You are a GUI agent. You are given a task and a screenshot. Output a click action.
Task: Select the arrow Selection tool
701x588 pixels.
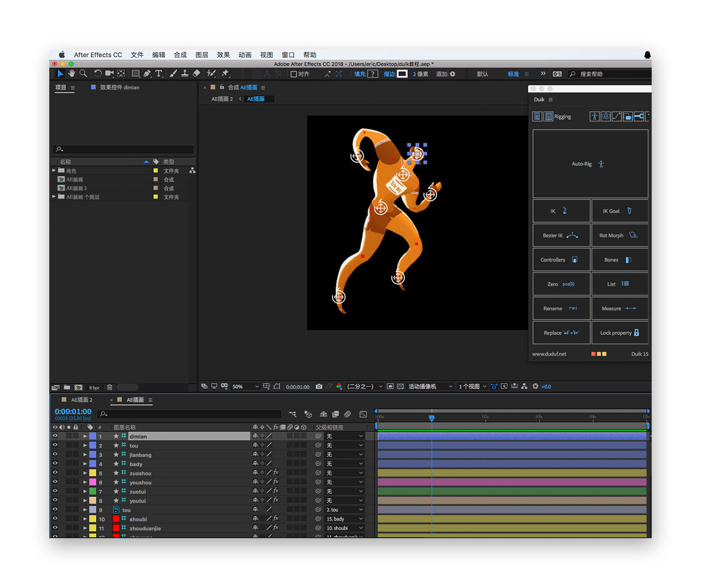60,73
